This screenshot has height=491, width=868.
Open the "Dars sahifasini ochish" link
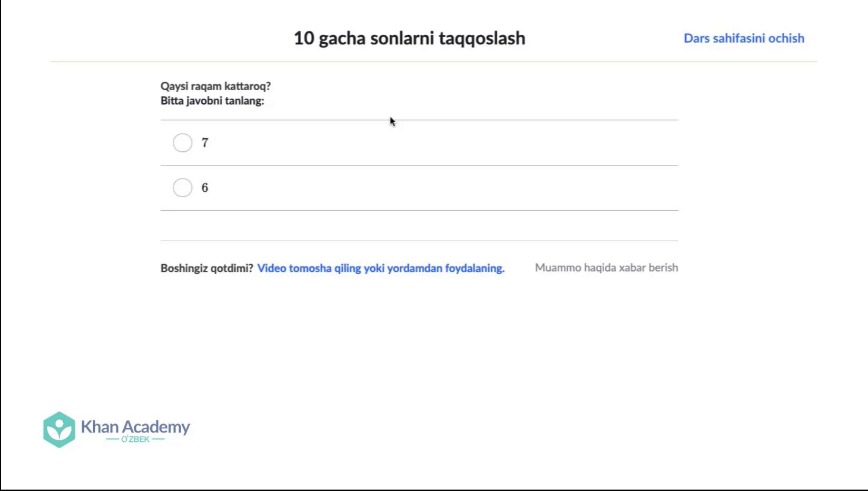tap(744, 38)
